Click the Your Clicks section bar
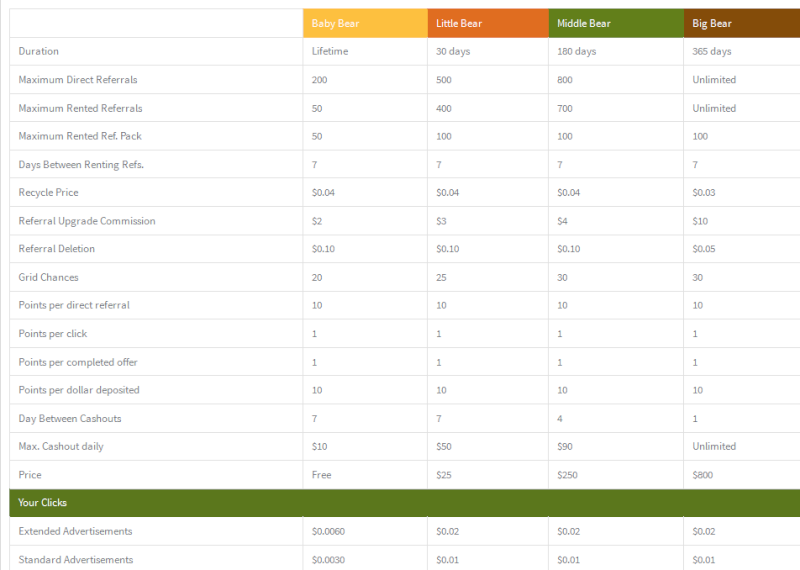Viewport: 800px width, 570px height. [x=405, y=503]
